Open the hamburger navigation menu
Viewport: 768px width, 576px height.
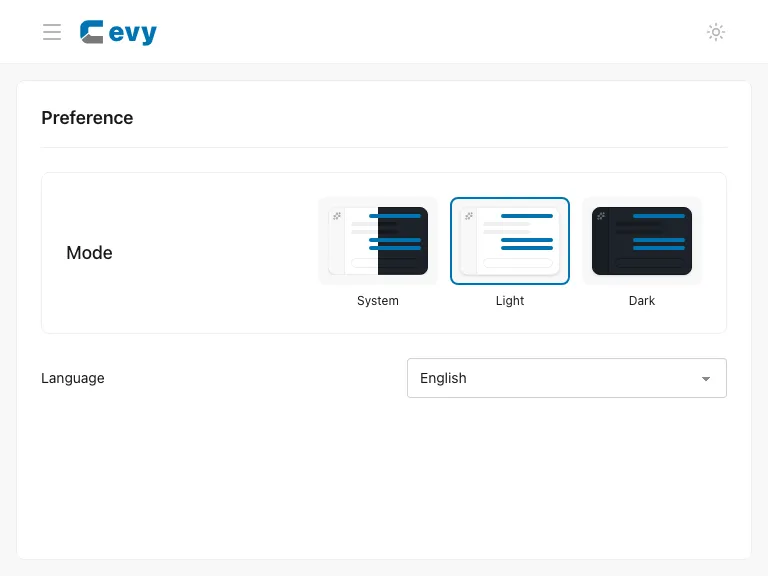click(x=52, y=32)
